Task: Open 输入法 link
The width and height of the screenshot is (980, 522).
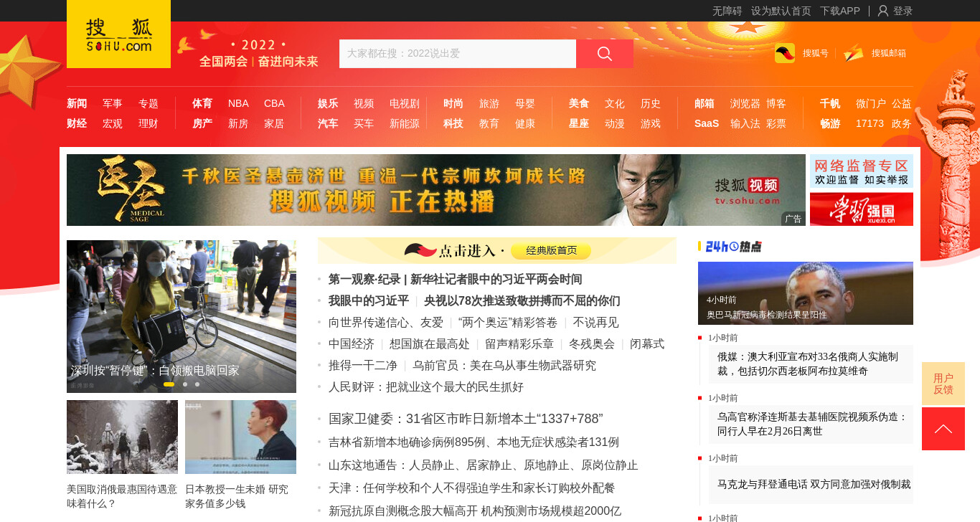Action: click(x=745, y=123)
